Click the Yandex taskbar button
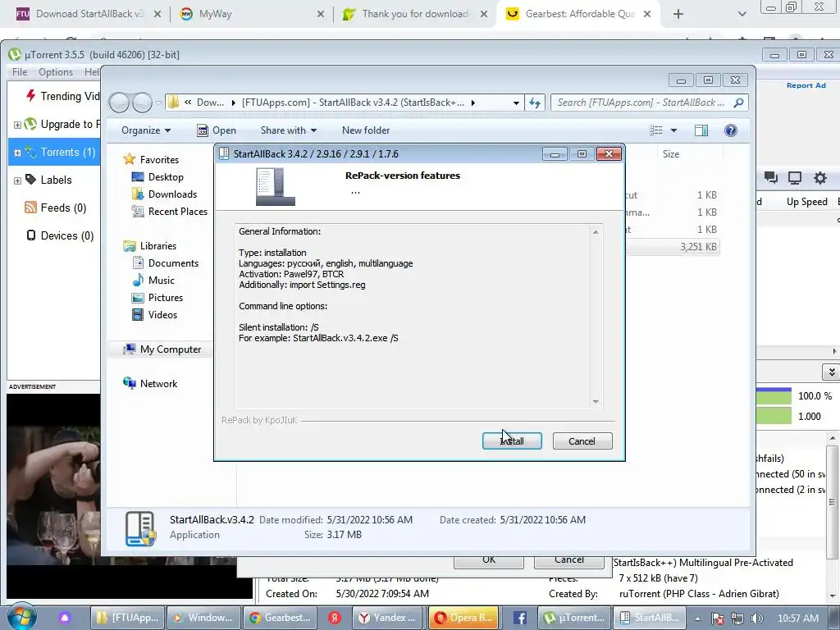The height and width of the screenshot is (630, 840). coord(387,618)
